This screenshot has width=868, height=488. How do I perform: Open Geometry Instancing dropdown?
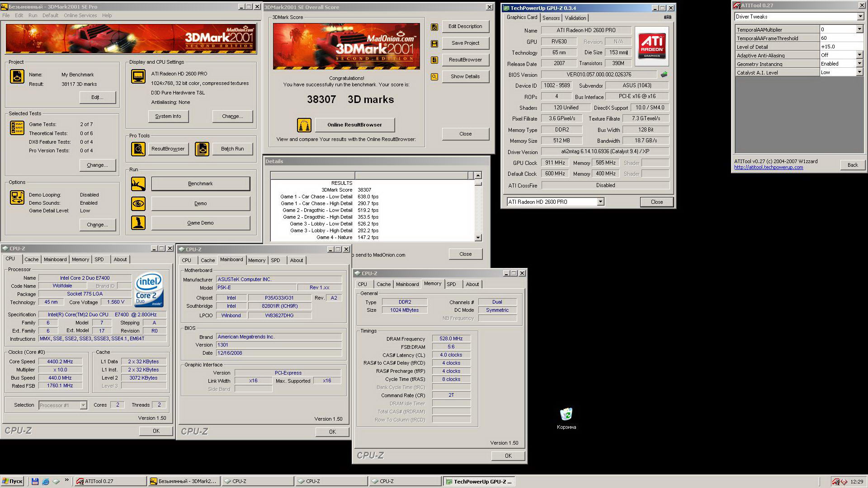pos(859,64)
